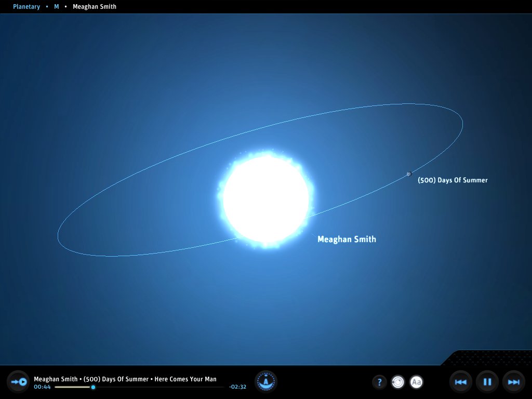Screen dimensions: 532x399
Task: Click the help question mark icon
Action: [x=380, y=382]
